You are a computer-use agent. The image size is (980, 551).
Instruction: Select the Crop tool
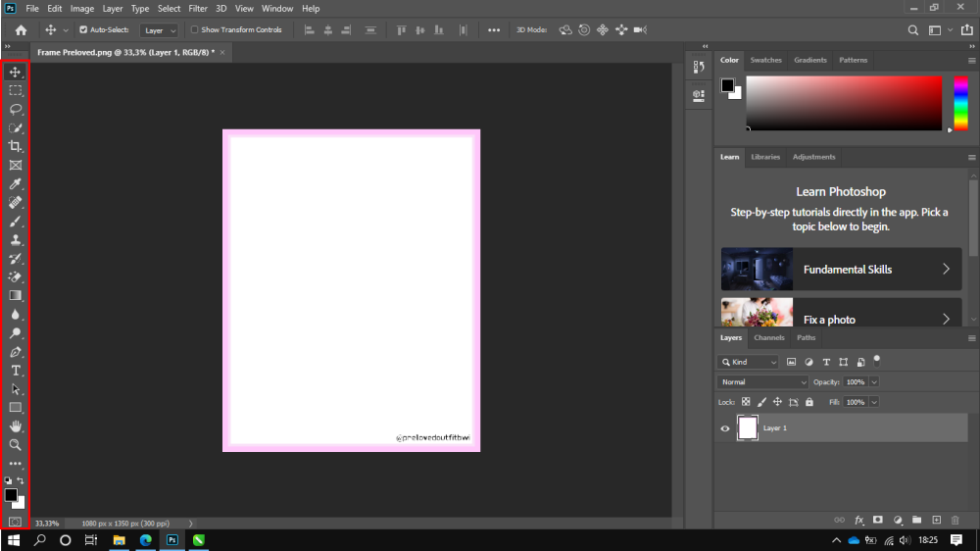(16, 146)
